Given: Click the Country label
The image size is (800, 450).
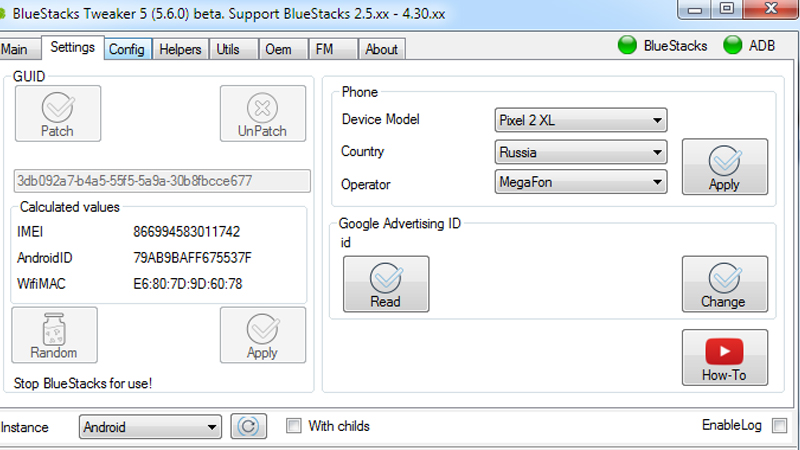Looking at the screenshot, I should coord(362,152).
